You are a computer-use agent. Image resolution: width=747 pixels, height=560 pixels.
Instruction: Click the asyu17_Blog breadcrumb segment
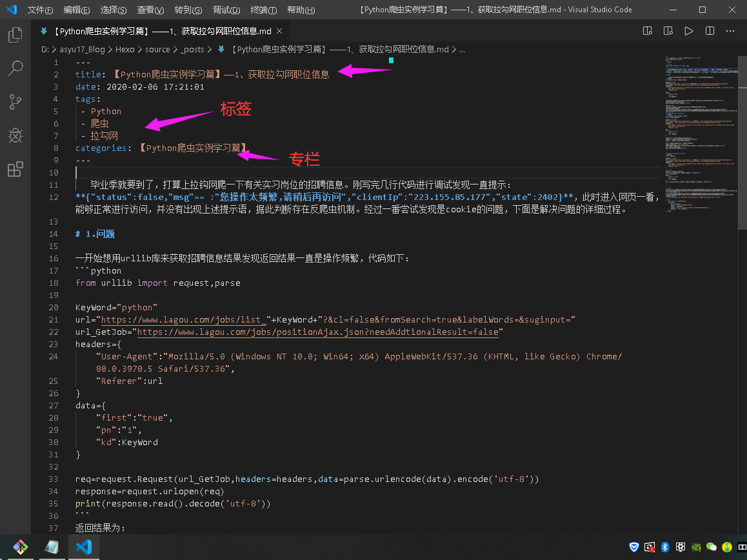tap(82, 50)
